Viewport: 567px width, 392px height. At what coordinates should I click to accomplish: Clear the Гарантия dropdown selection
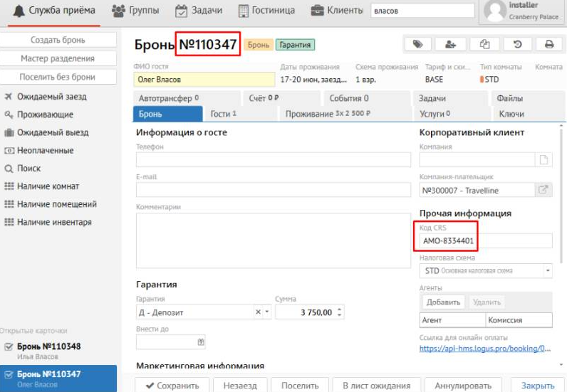pyautogui.click(x=258, y=312)
